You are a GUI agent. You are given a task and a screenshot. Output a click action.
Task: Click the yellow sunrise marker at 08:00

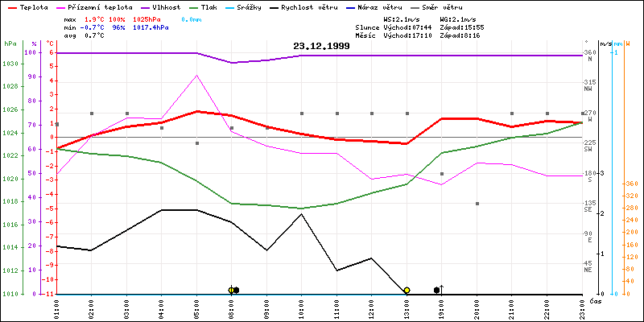point(231,290)
